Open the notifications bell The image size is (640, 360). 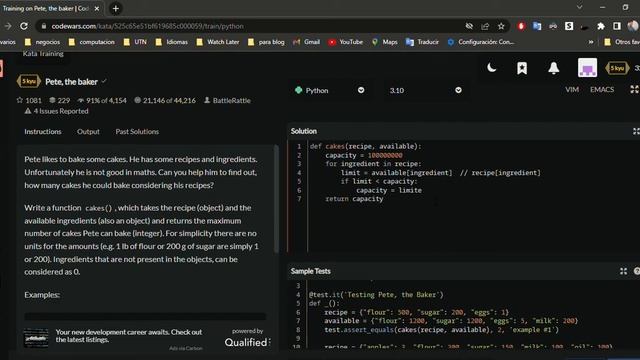[x=553, y=68]
